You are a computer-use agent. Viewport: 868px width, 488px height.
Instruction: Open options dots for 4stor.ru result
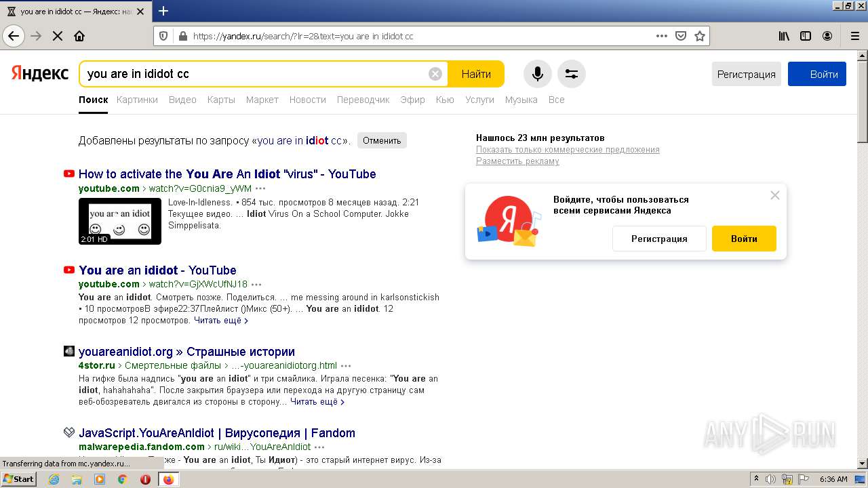[346, 365]
